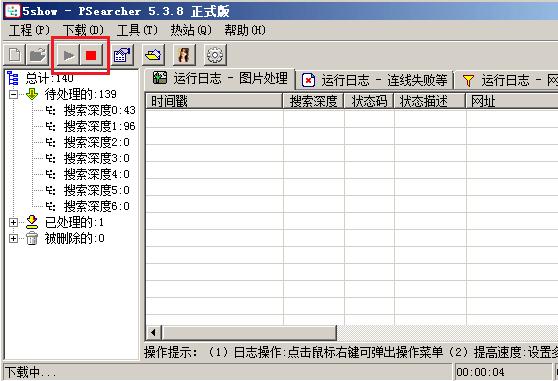Open the 热站(Q) menu
The height and width of the screenshot is (381, 558).
pos(191,30)
